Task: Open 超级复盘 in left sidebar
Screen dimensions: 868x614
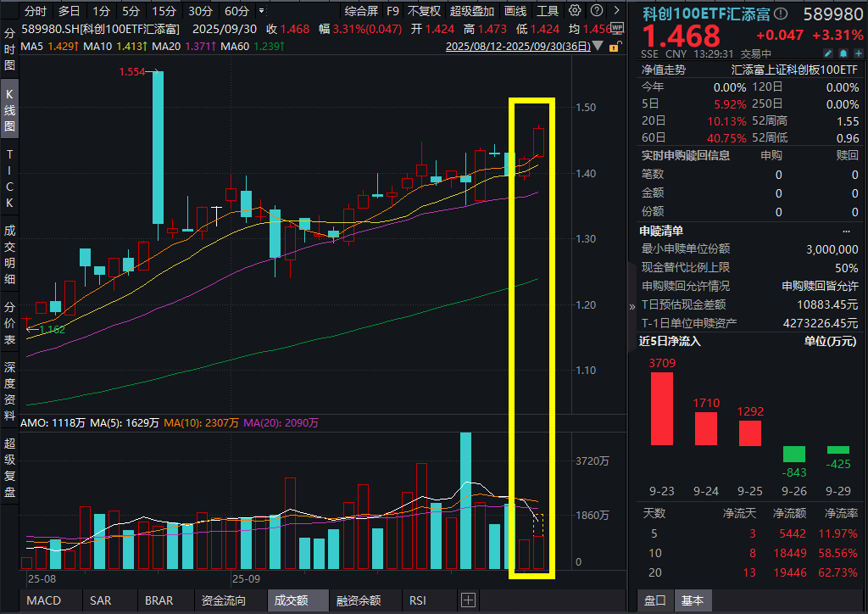Action: 9,468
